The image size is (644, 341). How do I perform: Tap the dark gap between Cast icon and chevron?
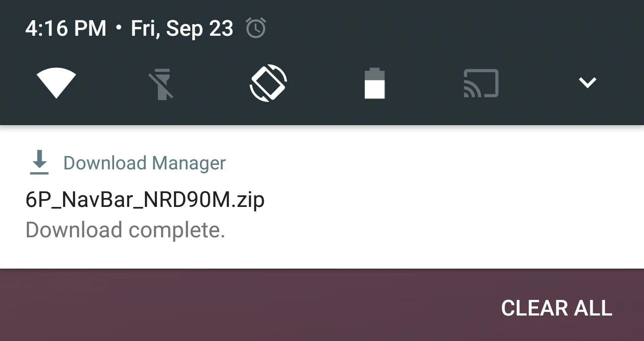[x=538, y=83]
